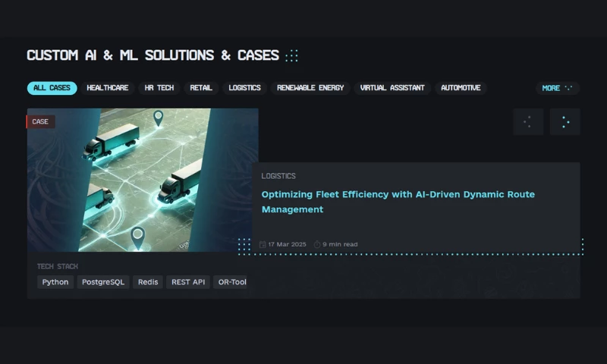Click the LOGISTICS label above the article title
607x364 pixels.
click(278, 176)
